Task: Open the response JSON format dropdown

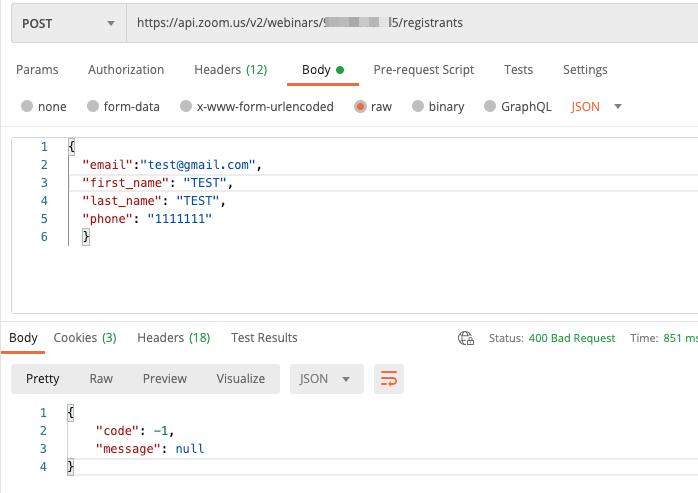Action: coord(325,379)
